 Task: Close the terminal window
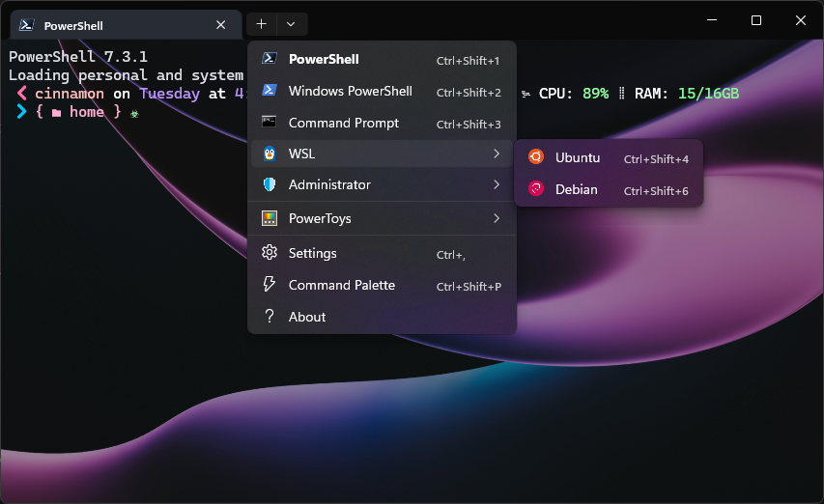tap(801, 20)
